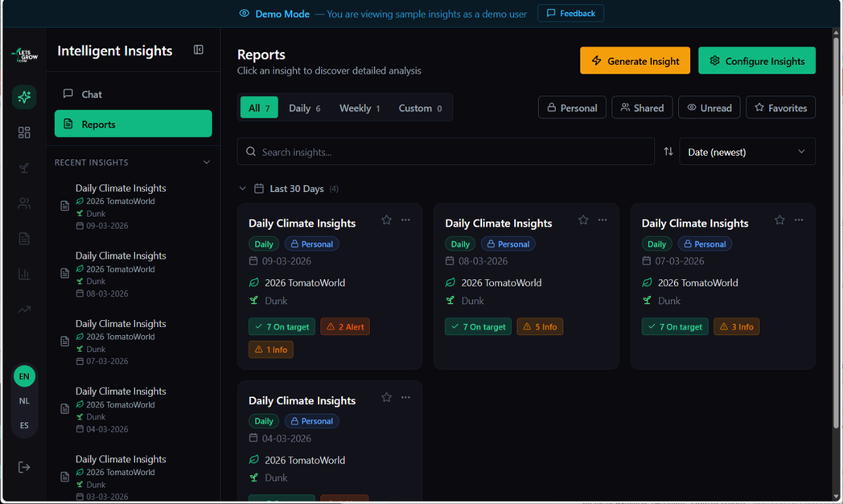The height and width of the screenshot is (504, 843).
Task: Open more options for the 09-03-2026 card
Action: point(406,219)
